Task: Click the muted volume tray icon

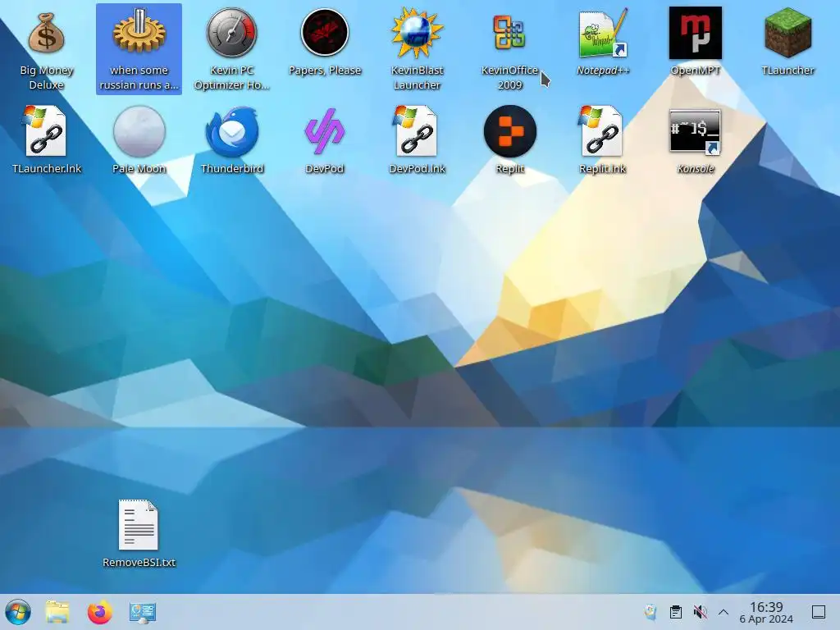Action: (x=700, y=612)
